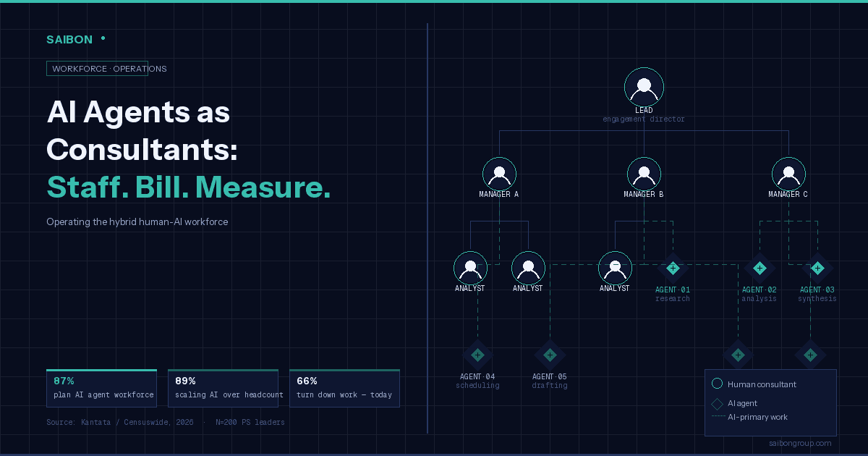
Task: Click 'Operating the hybrid human-AI workforce' subtitle
Action: [137, 222]
